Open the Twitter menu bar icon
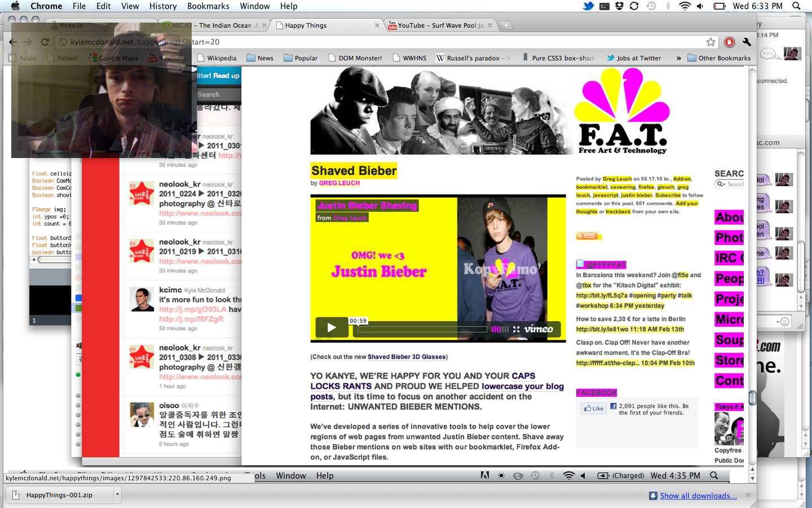Viewport: 812px width, 508px height. (588, 6)
